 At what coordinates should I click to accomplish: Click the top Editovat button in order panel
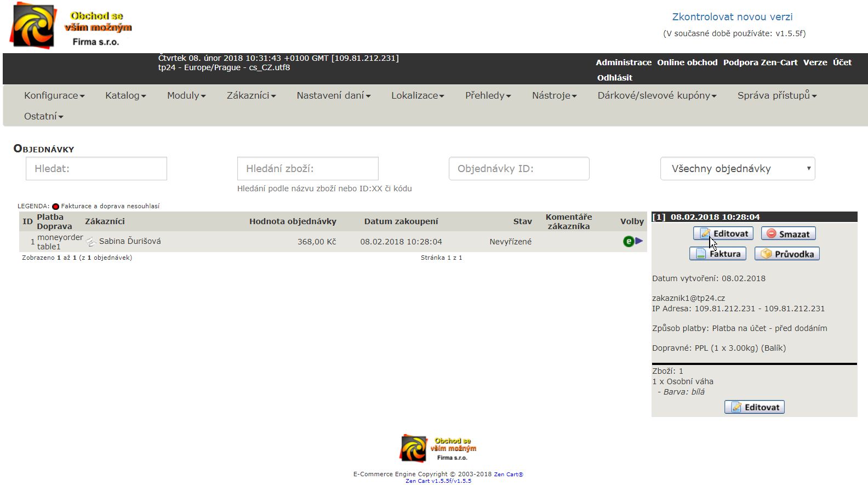723,233
